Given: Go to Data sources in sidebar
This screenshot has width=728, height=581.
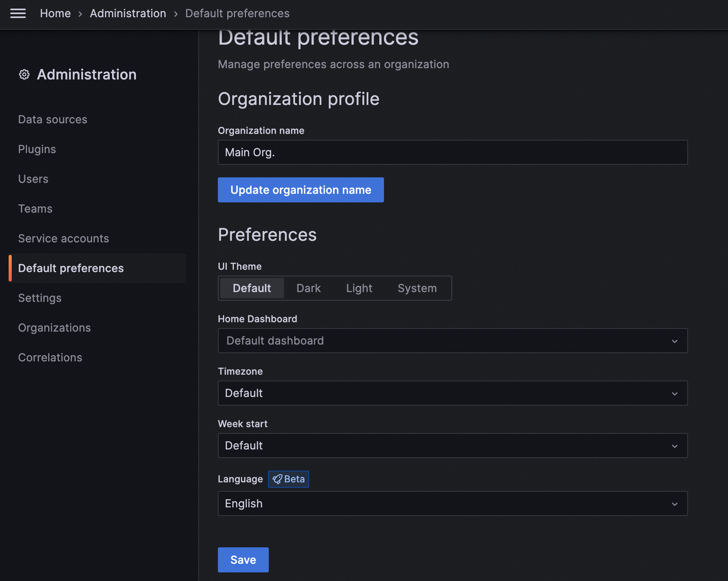Looking at the screenshot, I should 53,119.
